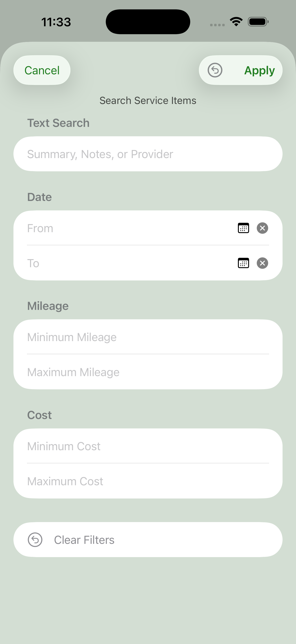Select the To date field
The width and height of the screenshot is (296, 644).
130,263
